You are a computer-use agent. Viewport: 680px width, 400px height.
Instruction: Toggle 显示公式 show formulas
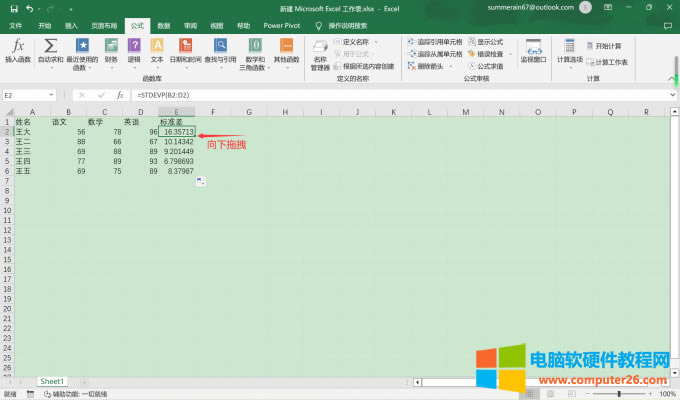tap(489, 43)
